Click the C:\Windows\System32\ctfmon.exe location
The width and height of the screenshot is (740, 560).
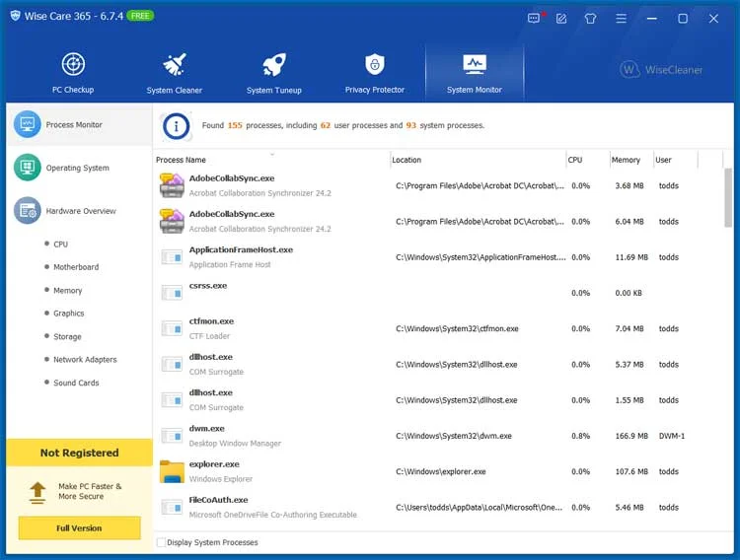(x=457, y=329)
